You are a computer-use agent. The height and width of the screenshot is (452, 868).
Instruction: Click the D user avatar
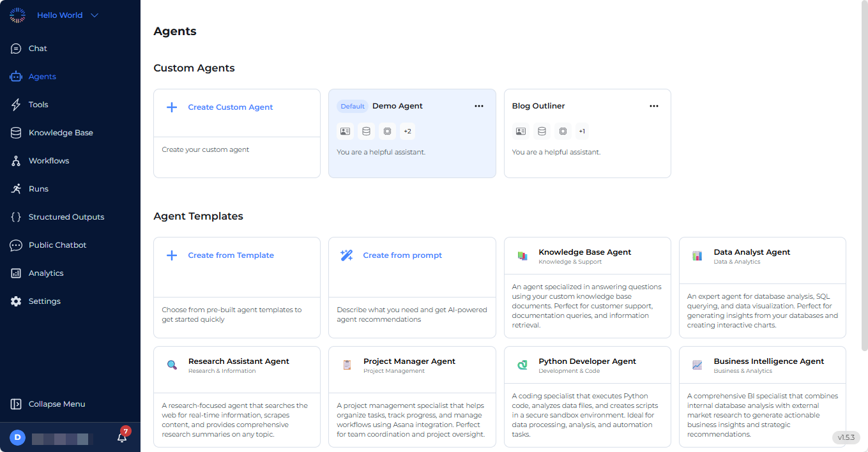(17, 437)
